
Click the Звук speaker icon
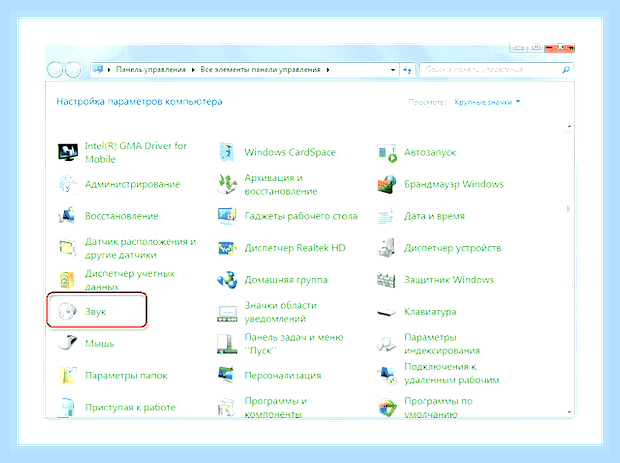67,312
